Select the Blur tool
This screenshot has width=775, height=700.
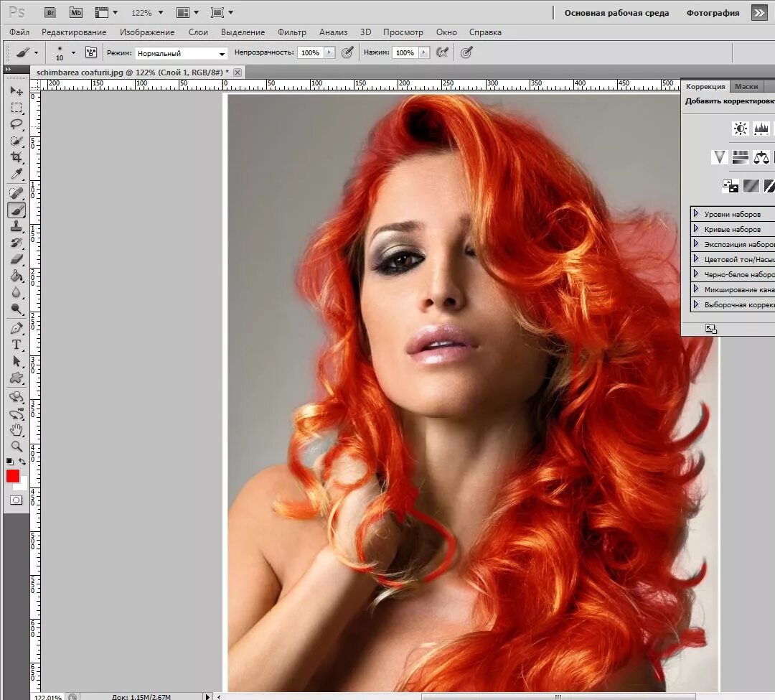[17, 293]
